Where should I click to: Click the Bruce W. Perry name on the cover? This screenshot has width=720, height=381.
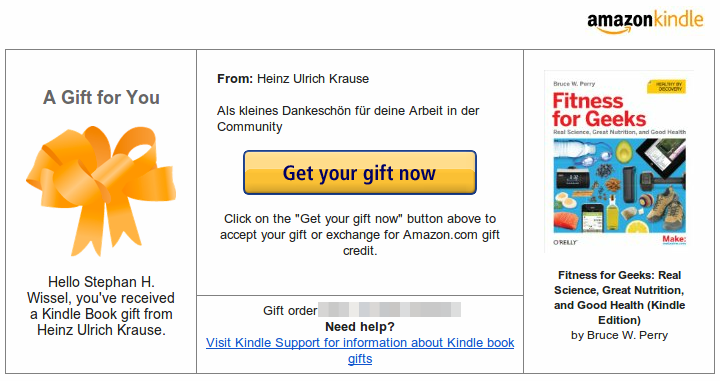pos(574,84)
